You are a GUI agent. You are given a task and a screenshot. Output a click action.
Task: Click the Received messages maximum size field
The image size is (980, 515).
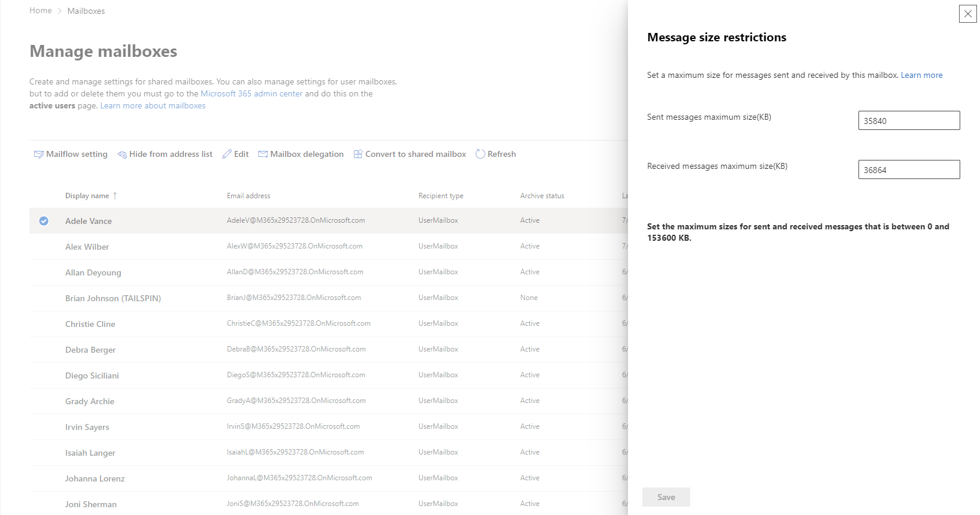click(x=909, y=169)
